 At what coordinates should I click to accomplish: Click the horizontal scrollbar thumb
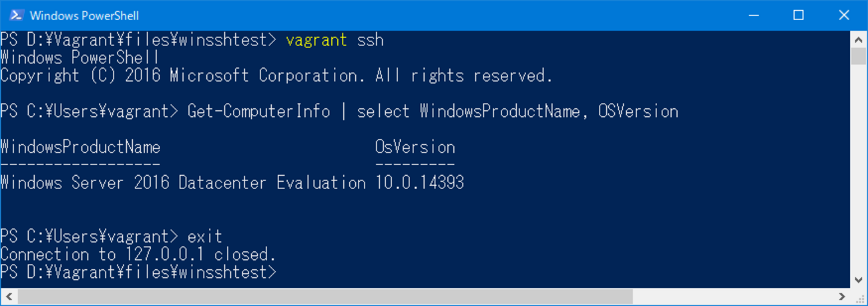point(324,296)
